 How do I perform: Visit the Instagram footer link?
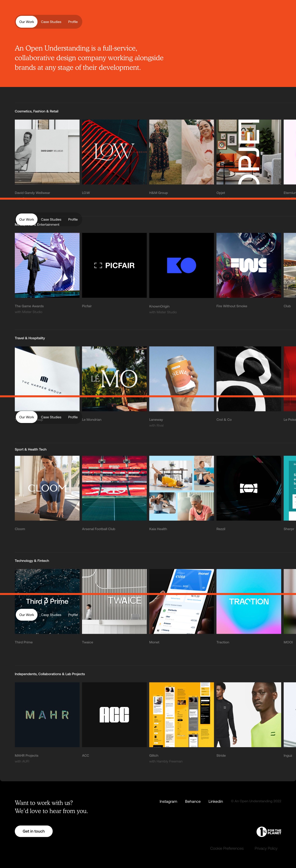(x=168, y=801)
